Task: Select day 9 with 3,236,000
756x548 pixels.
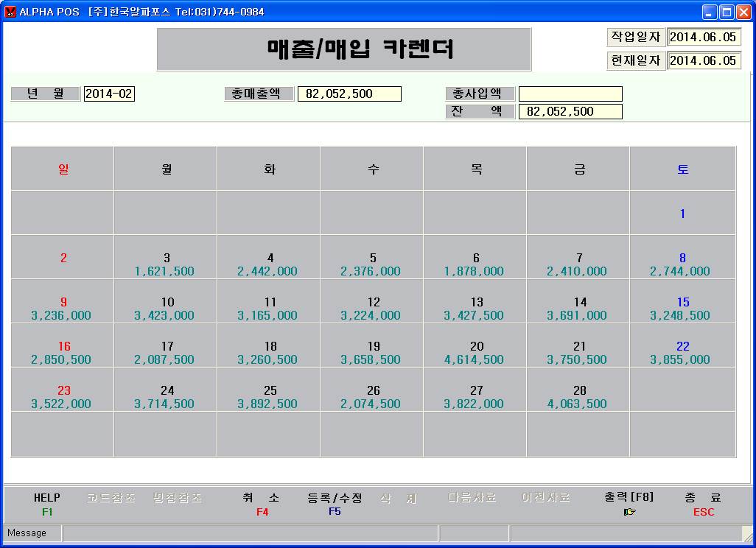Action: (x=63, y=302)
